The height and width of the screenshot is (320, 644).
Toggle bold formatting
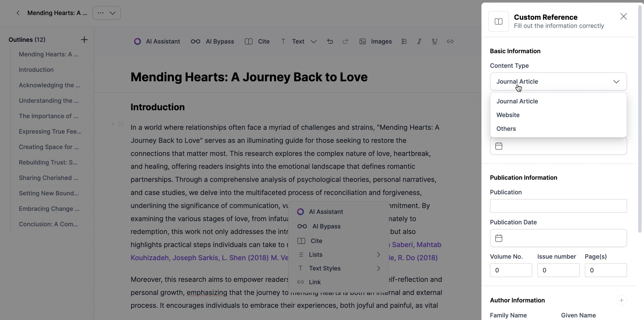404,41
